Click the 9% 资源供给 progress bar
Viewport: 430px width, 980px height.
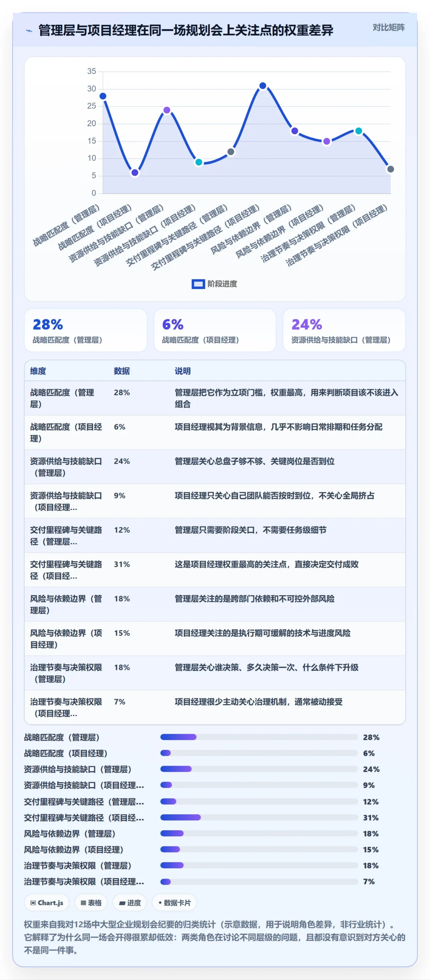[259, 785]
